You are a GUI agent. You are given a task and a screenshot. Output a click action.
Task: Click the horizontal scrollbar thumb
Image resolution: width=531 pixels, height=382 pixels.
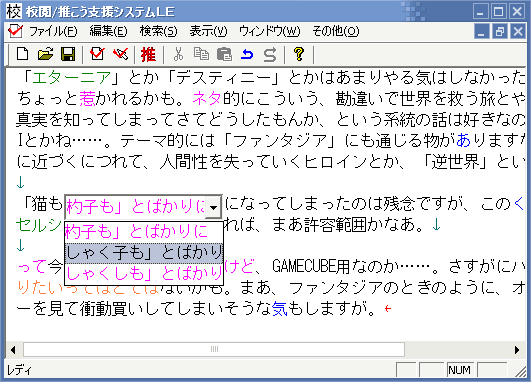tap(214, 349)
